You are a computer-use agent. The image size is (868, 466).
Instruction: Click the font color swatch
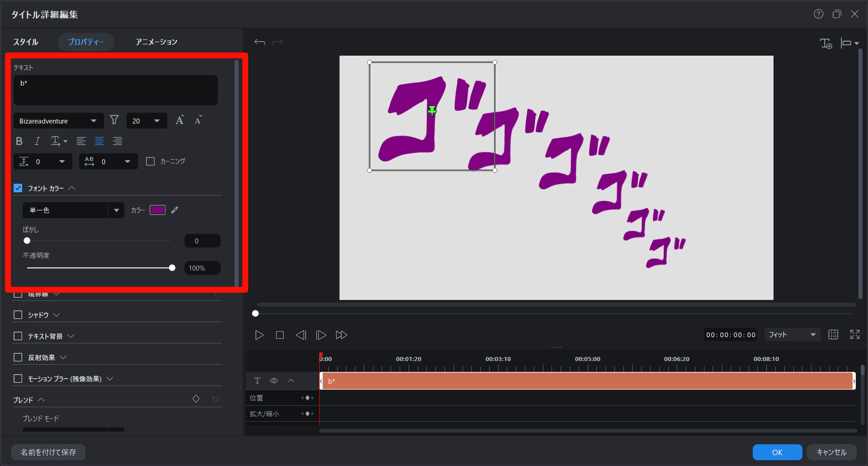[157, 210]
